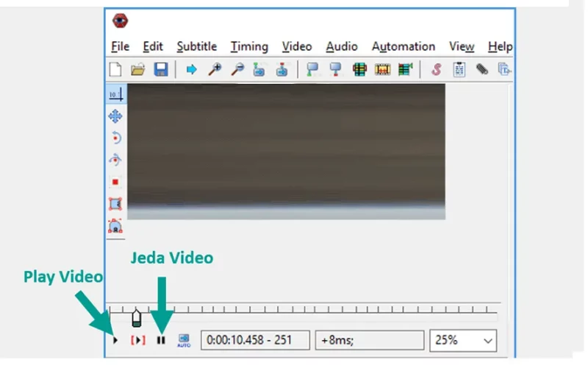Play the video

coord(115,340)
